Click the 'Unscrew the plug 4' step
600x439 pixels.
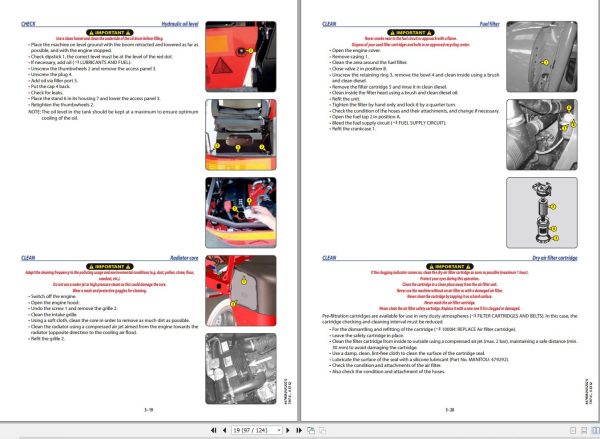click(x=51, y=74)
